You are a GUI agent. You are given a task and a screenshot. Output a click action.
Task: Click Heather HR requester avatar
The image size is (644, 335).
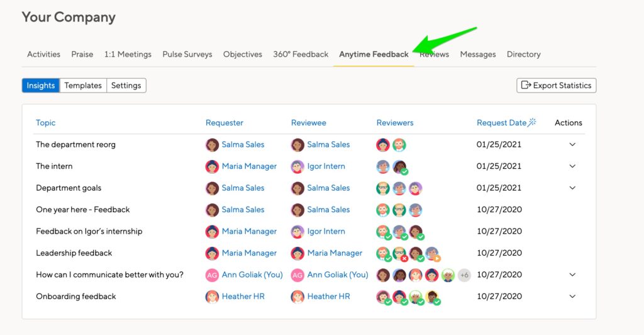(212, 297)
